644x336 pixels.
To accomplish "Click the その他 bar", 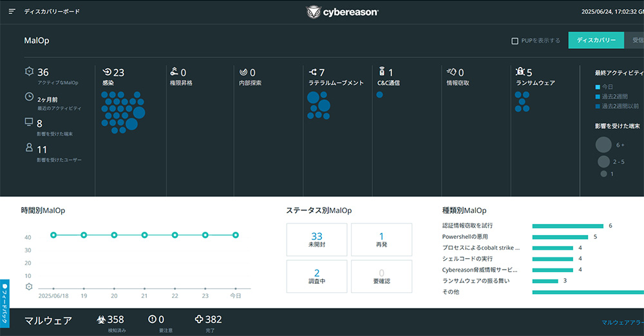I will point(588,292).
